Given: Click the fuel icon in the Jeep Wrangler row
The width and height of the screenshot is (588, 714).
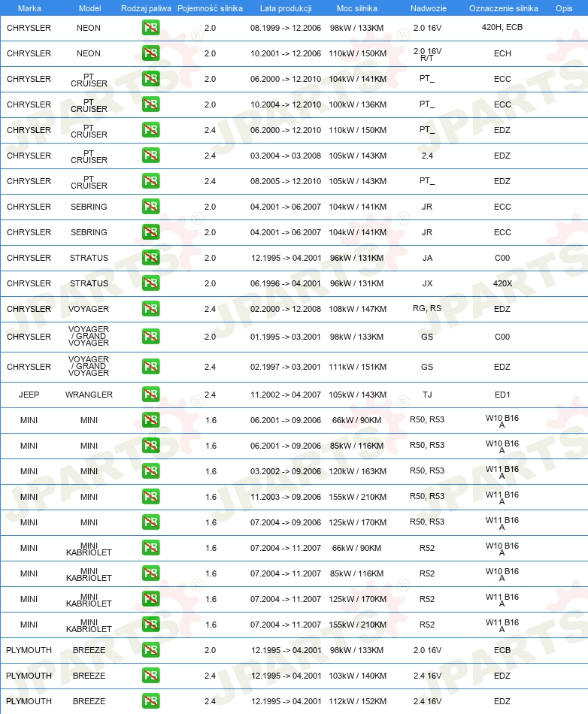Looking at the screenshot, I should pyautogui.click(x=150, y=395).
